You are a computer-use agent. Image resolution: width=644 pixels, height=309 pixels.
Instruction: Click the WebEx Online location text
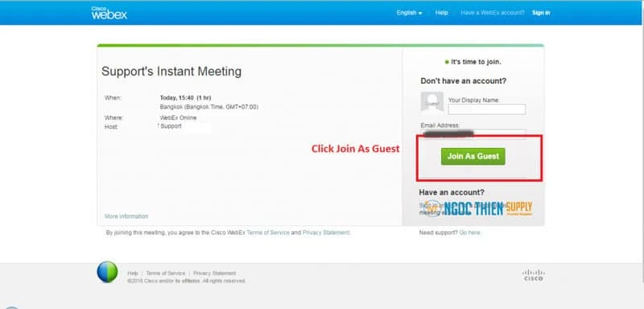click(x=178, y=117)
